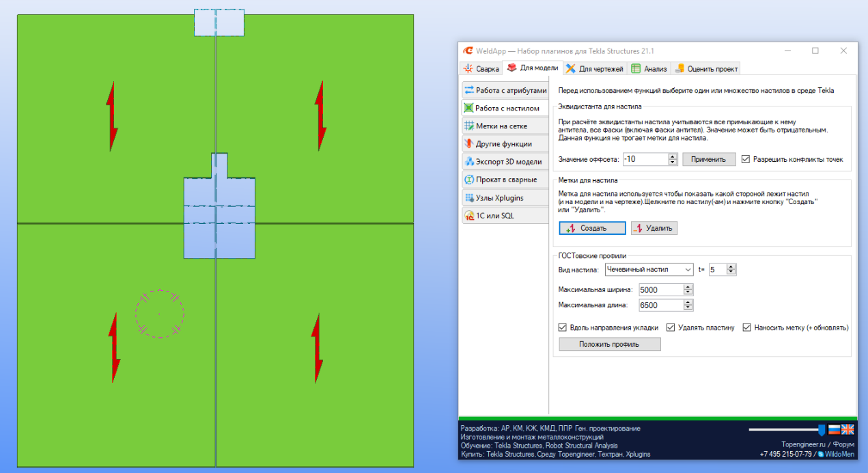Click the green plate icon beside Работа с настилом
868x473 pixels.
469,108
